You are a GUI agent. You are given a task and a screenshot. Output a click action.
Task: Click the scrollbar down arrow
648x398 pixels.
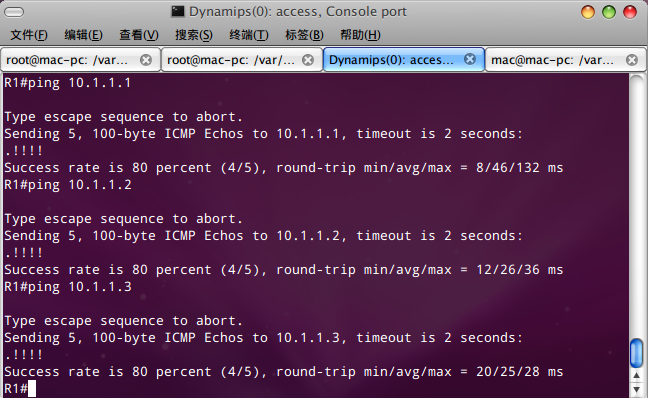(636, 390)
